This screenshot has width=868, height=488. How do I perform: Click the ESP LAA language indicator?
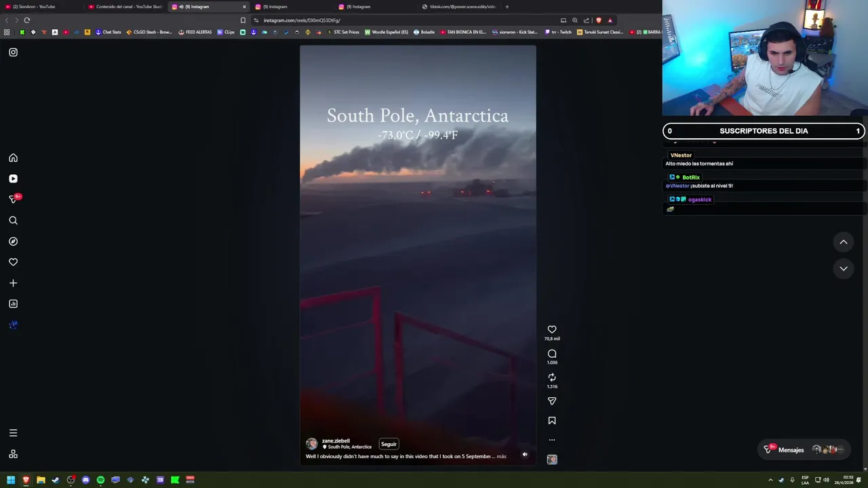pos(805,480)
